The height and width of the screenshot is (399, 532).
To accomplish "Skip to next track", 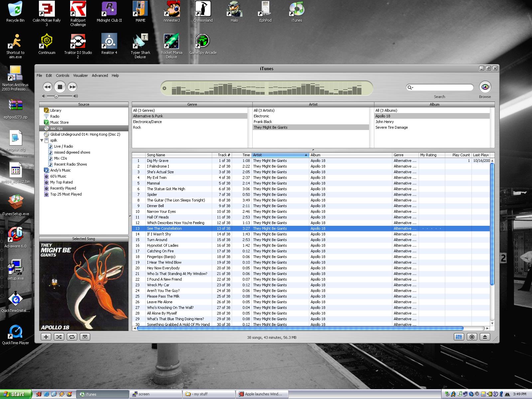I will point(72,87).
